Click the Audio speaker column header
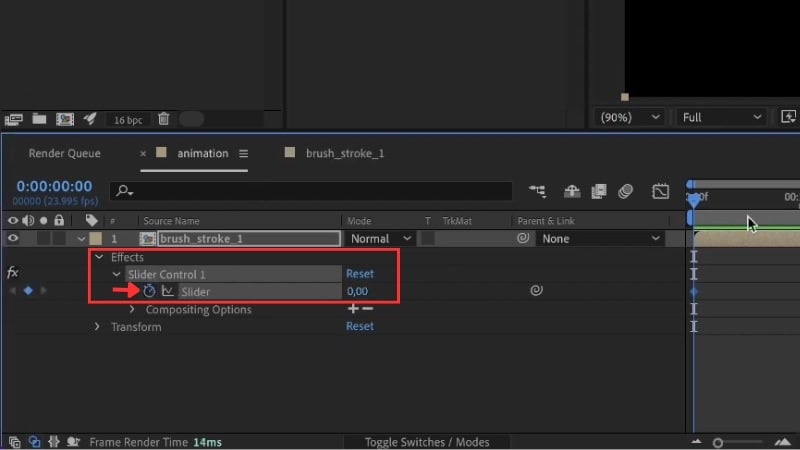Viewport: 800px width, 450px height. coord(29,220)
